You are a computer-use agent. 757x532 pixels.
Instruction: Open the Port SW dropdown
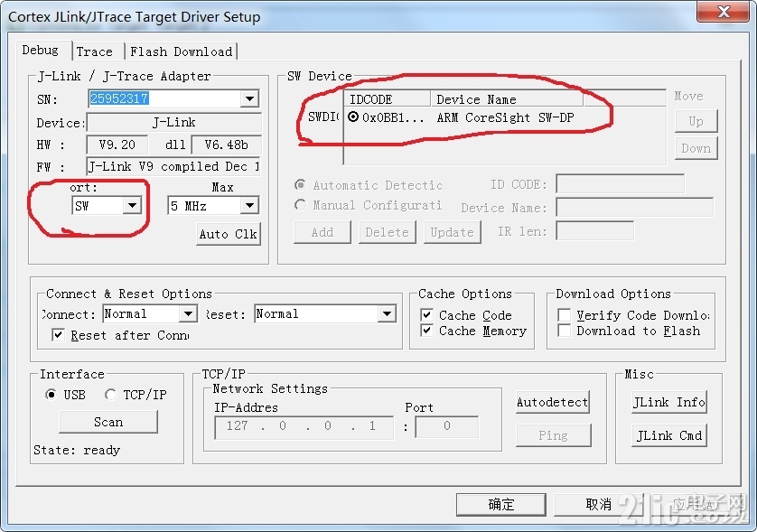click(132, 206)
